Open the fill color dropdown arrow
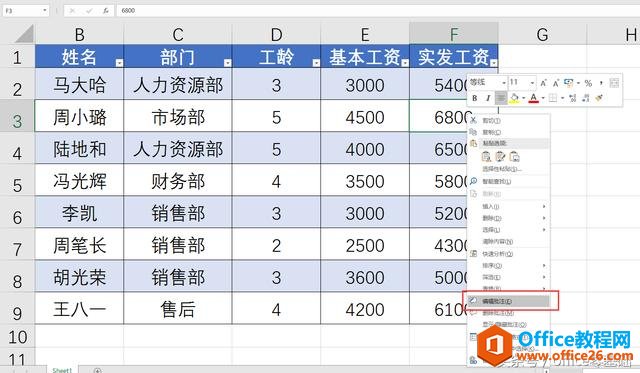640x373 pixels. 524,98
